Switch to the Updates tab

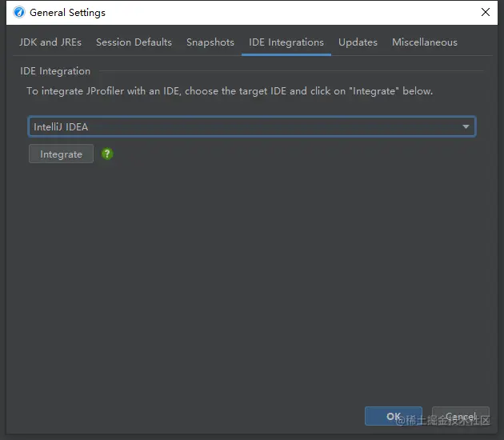358,42
